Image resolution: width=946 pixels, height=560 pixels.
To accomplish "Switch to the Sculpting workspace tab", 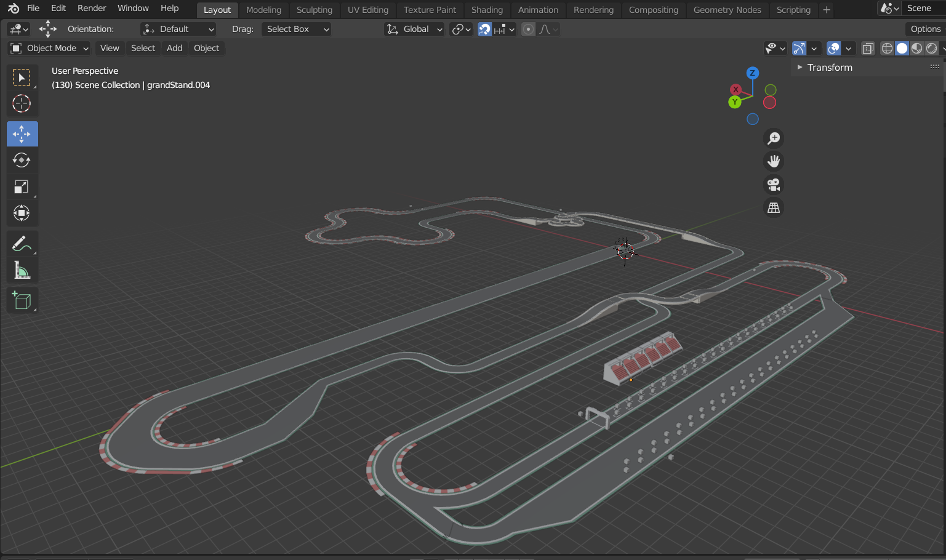I will tap(315, 10).
